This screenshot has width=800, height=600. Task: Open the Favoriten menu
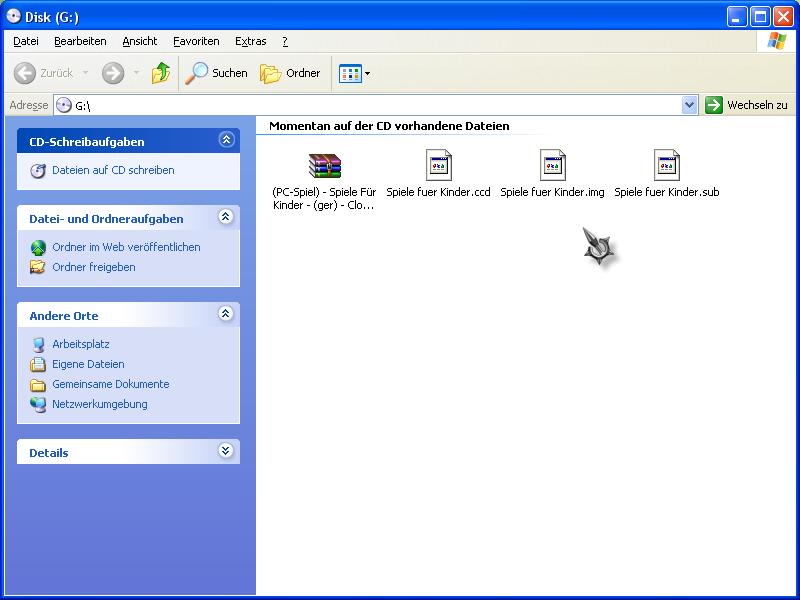click(x=196, y=41)
